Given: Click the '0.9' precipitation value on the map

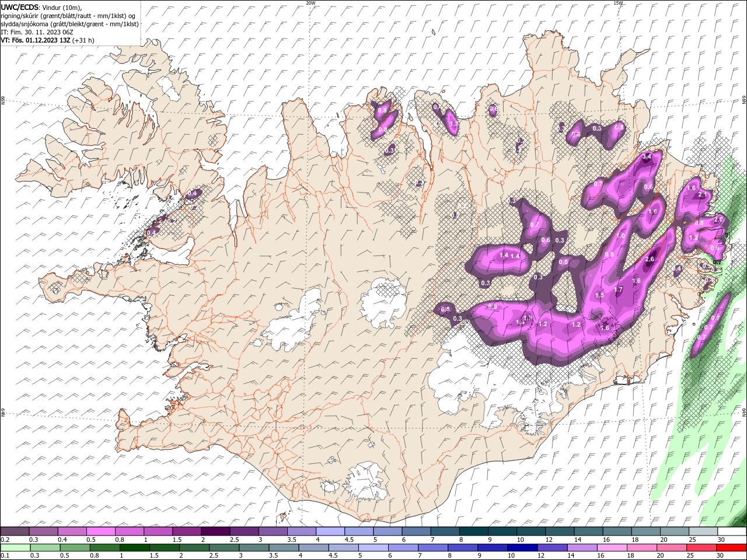Looking at the screenshot, I should tap(493, 307).
